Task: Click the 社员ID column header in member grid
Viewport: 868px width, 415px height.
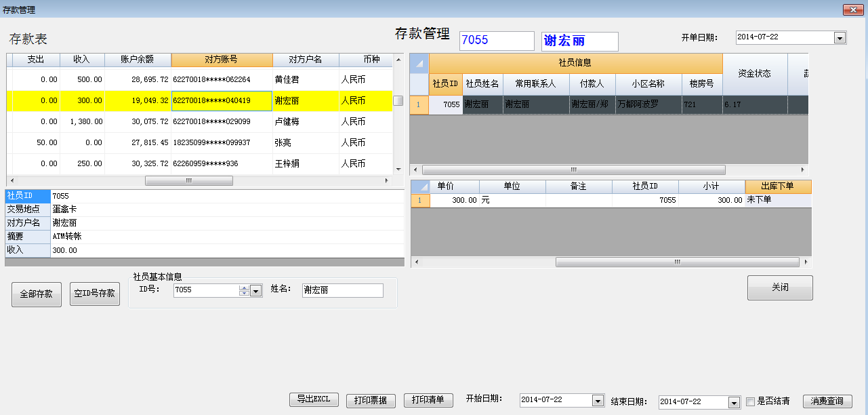Action: pos(446,83)
